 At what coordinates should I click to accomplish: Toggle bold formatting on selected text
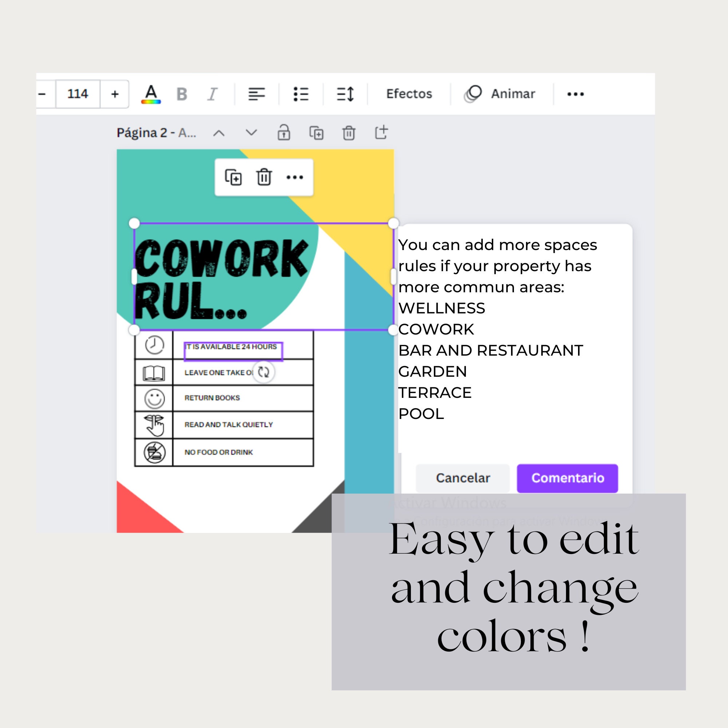coord(182,94)
